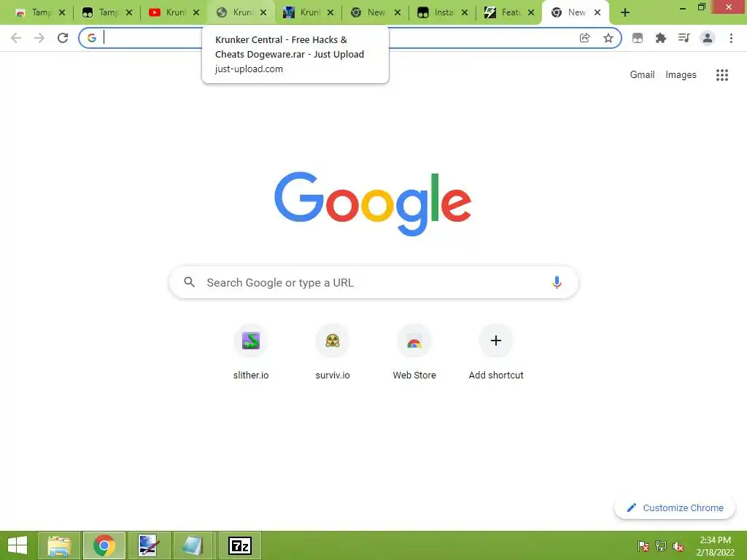Open the Chrome three-dot menu
This screenshot has width=747, height=560.
click(x=731, y=38)
